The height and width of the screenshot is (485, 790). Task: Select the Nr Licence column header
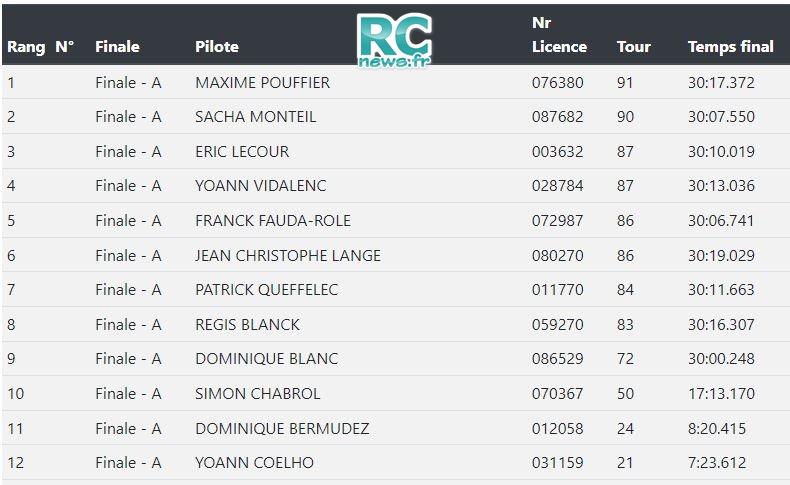coord(559,35)
